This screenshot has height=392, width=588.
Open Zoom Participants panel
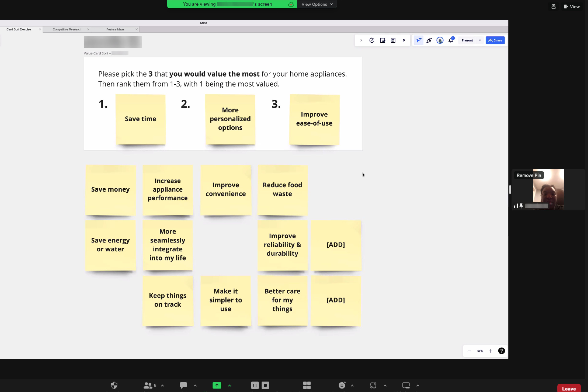point(148,385)
